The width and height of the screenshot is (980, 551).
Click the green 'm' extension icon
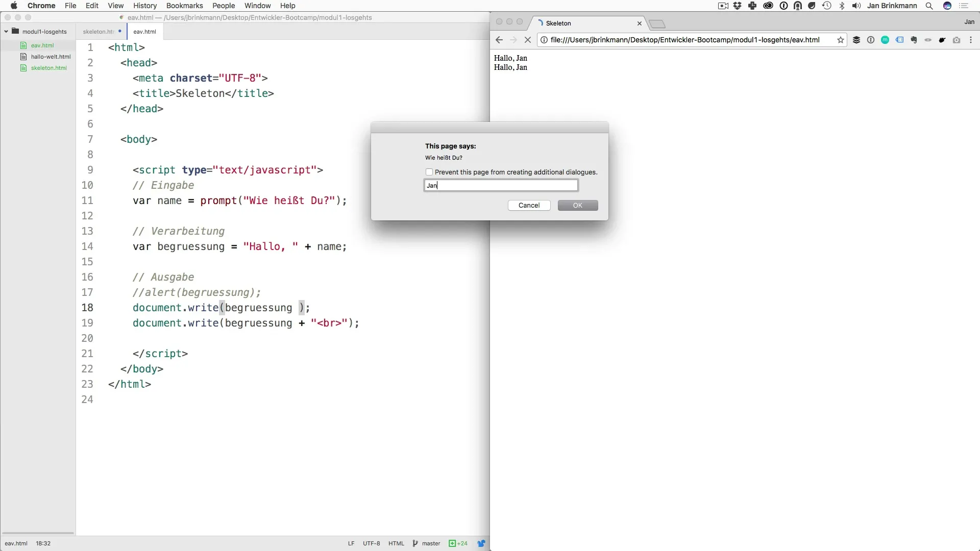[x=885, y=40]
